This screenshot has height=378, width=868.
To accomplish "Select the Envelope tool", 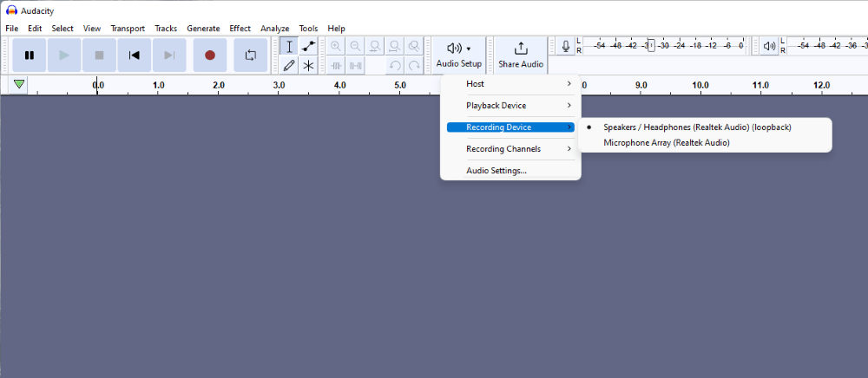I will point(308,47).
